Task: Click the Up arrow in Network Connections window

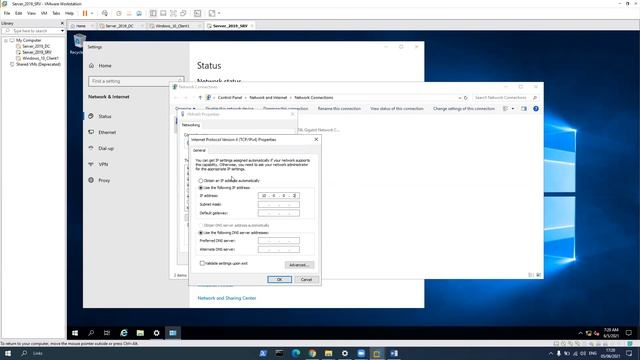Action: tap(200, 98)
